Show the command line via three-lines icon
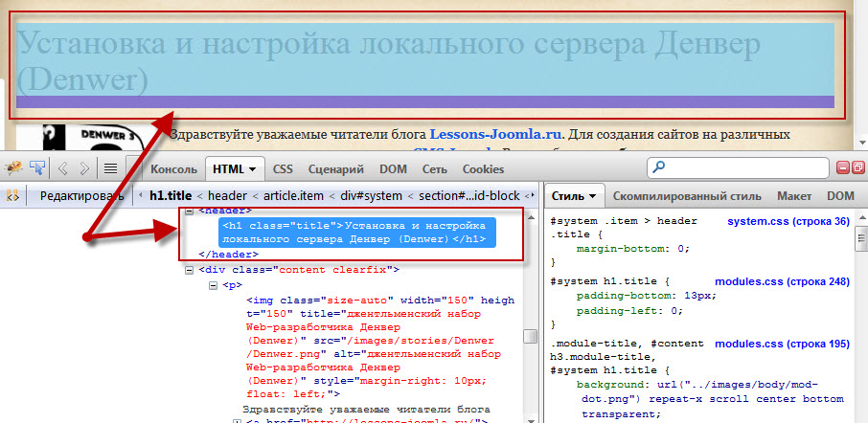The image size is (868, 423). pyautogui.click(x=111, y=168)
